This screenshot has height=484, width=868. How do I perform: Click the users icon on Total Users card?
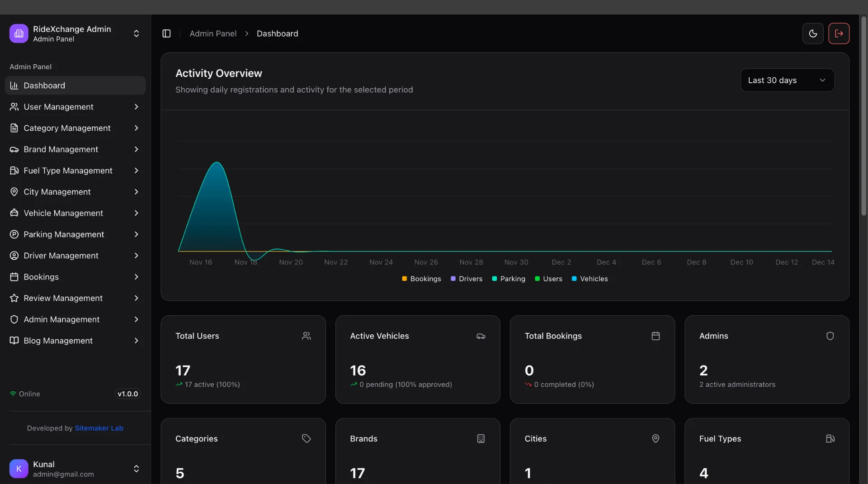click(x=307, y=336)
